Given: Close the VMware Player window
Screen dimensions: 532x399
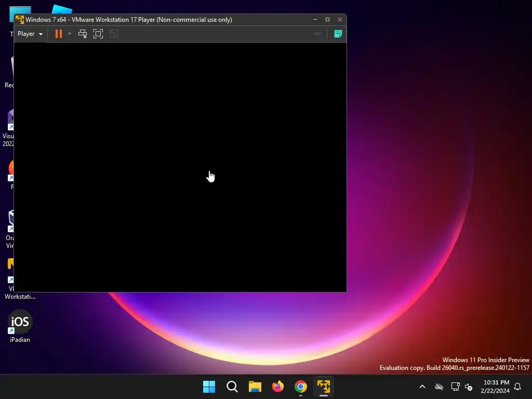Looking at the screenshot, I should click(340, 20).
